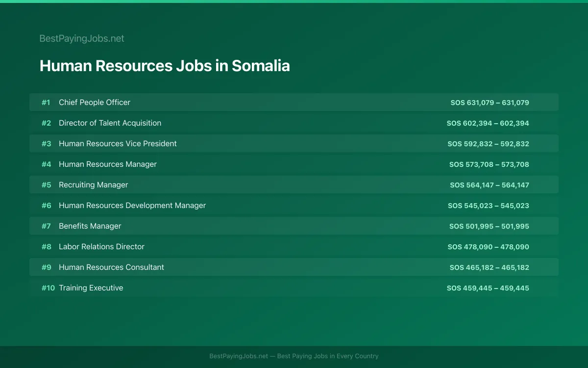The height and width of the screenshot is (368, 588).
Task: Click the Human Resources Manager job title
Action: tap(108, 164)
